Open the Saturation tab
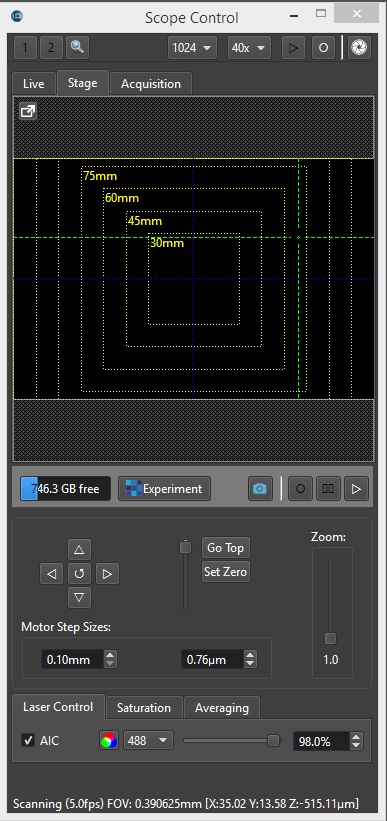 click(143, 708)
